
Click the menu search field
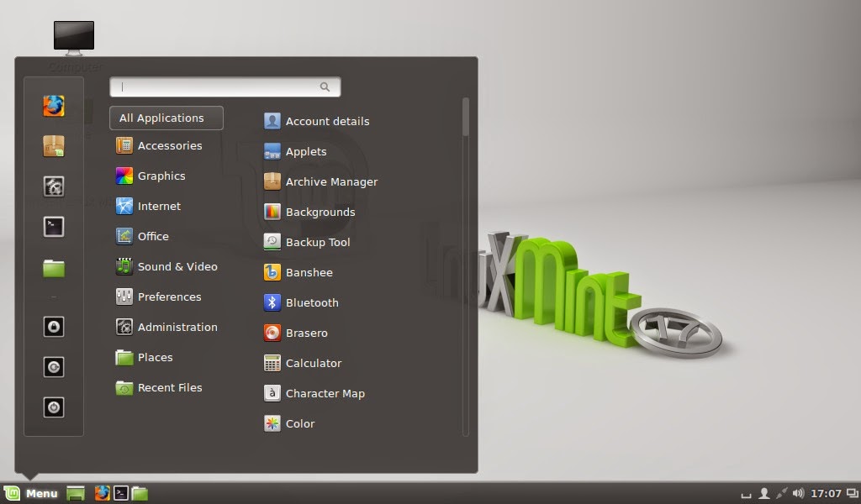(225, 87)
